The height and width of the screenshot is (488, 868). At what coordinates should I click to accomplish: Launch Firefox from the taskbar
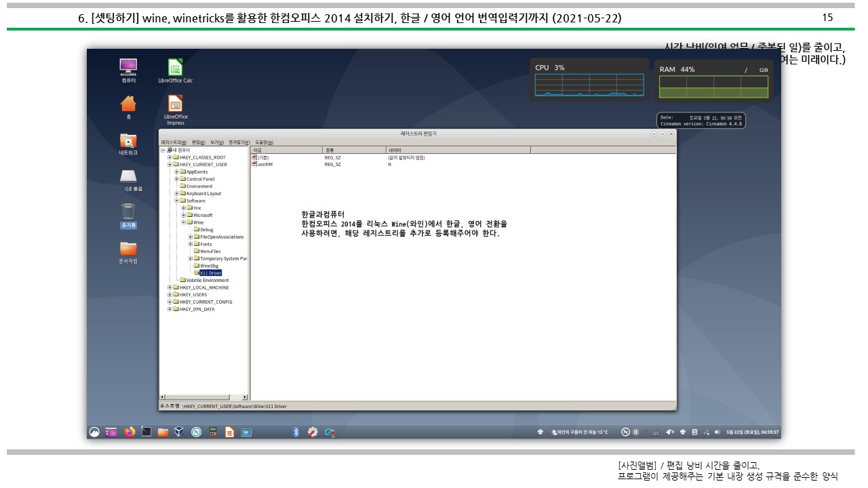click(x=130, y=432)
